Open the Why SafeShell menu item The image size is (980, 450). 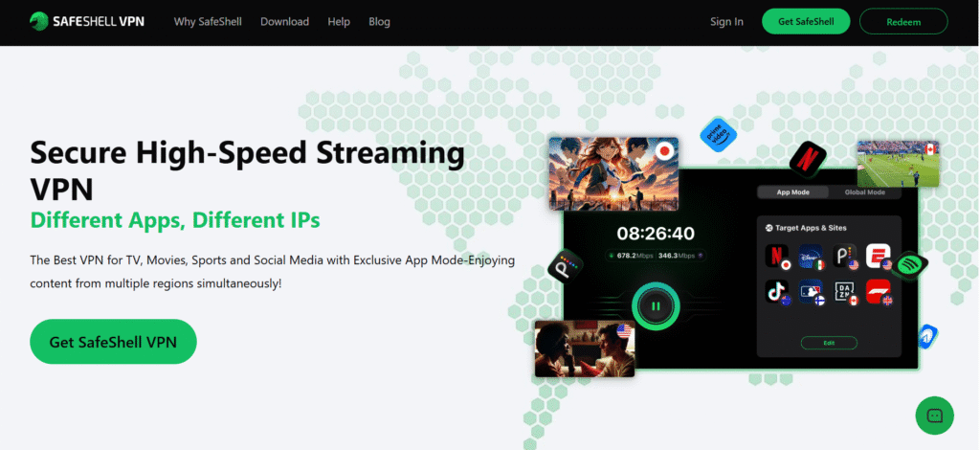[x=208, y=21]
